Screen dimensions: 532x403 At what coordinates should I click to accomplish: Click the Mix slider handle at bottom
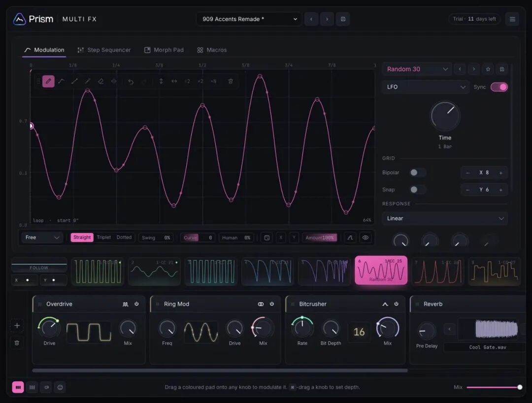tap(520, 387)
